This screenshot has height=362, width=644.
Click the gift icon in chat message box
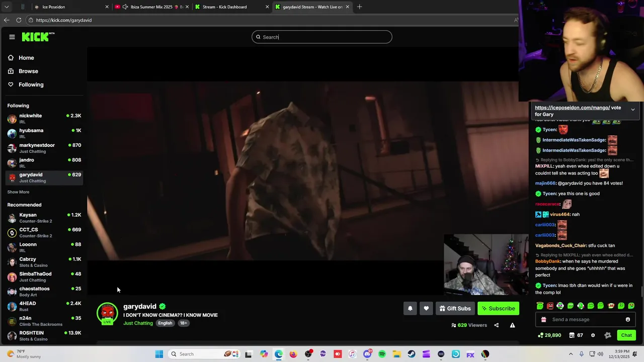pos(543,320)
